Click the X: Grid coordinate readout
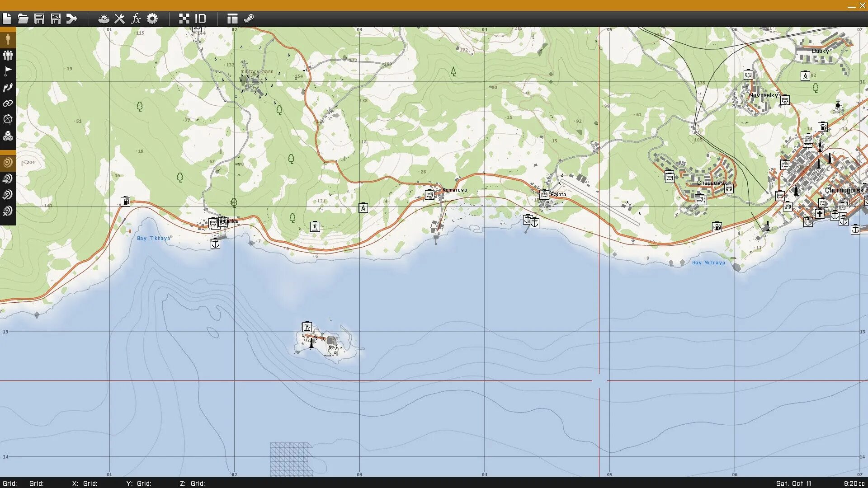The height and width of the screenshot is (488, 868). 85,483
